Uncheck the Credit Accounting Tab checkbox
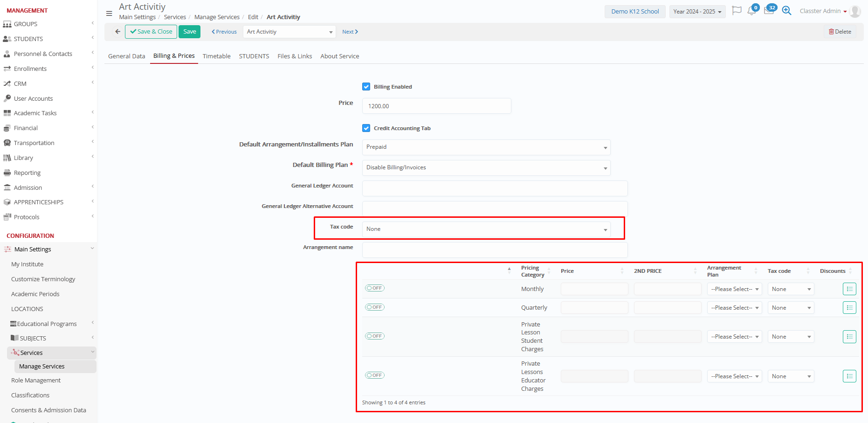This screenshot has width=868, height=423. tap(366, 128)
